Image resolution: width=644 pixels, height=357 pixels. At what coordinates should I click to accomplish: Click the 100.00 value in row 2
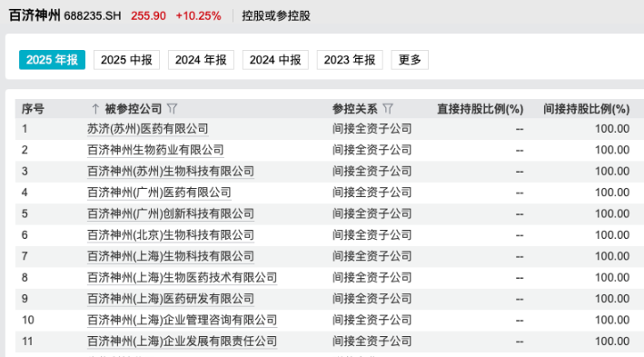click(612, 150)
